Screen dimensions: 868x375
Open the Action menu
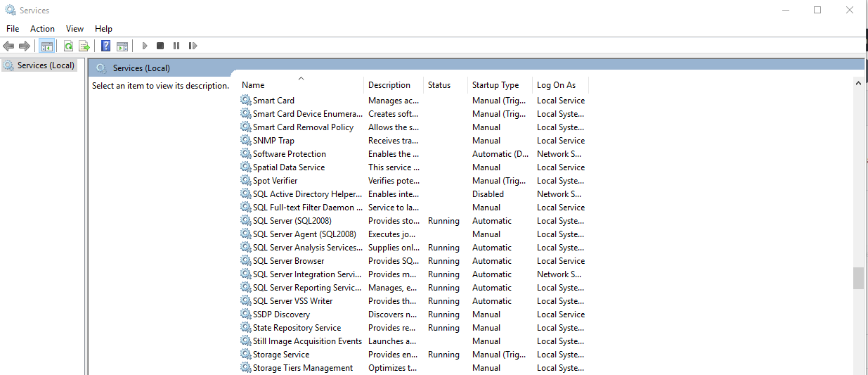click(42, 29)
